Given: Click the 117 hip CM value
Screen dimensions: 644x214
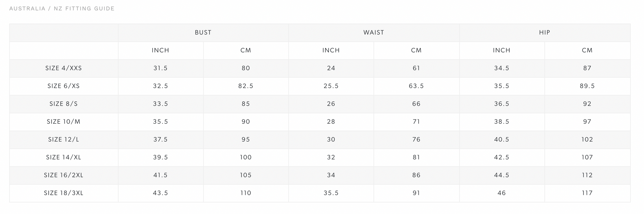Looking at the screenshot, I should coord(587,193).
